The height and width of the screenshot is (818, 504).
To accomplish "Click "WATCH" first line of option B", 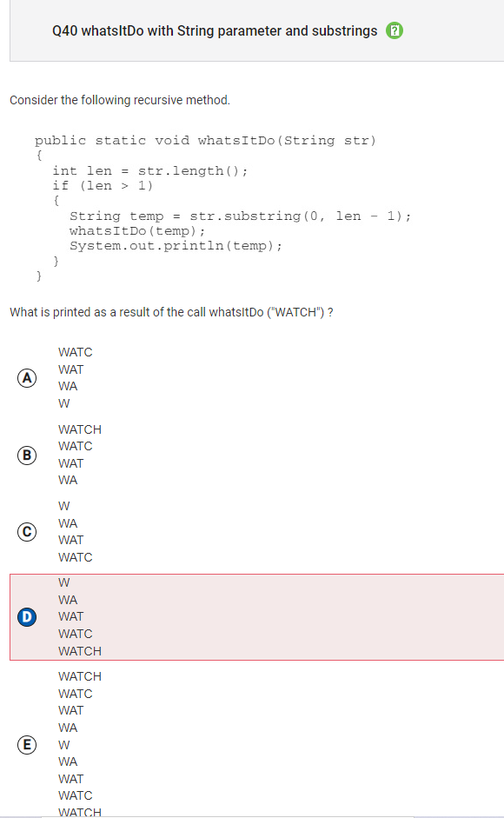I will 80,429.
